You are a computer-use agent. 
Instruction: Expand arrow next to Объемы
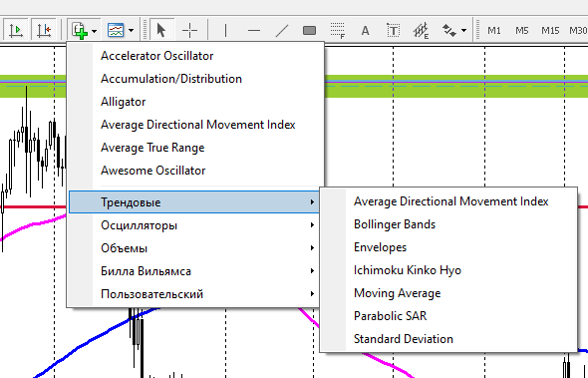312,248
